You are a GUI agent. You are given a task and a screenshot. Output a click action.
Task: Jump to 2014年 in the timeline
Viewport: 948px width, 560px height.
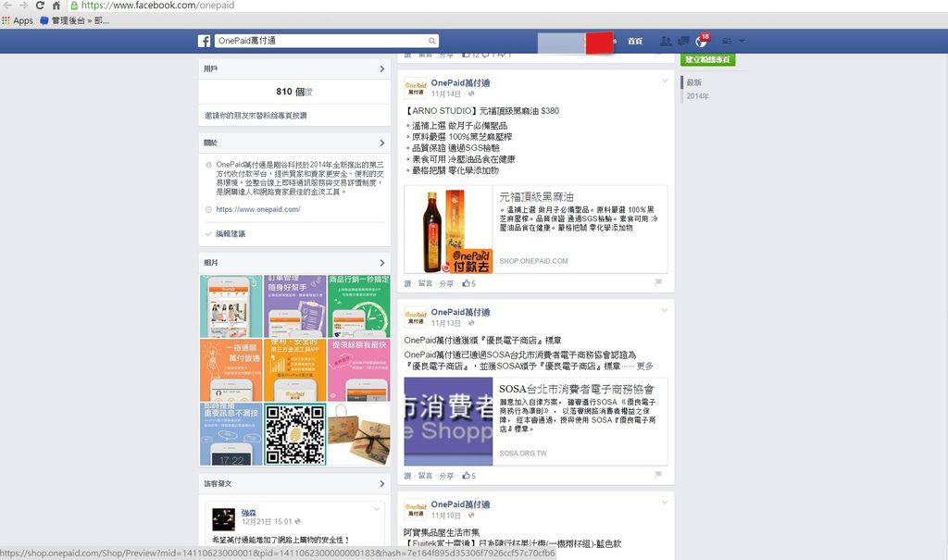click(698, 96)
